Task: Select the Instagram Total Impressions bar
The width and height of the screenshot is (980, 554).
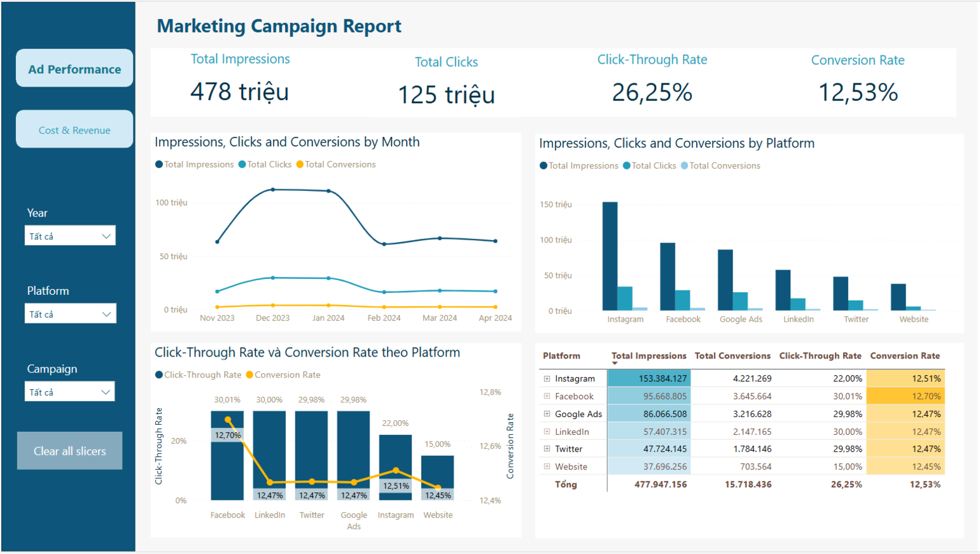Action: [610, 256]
